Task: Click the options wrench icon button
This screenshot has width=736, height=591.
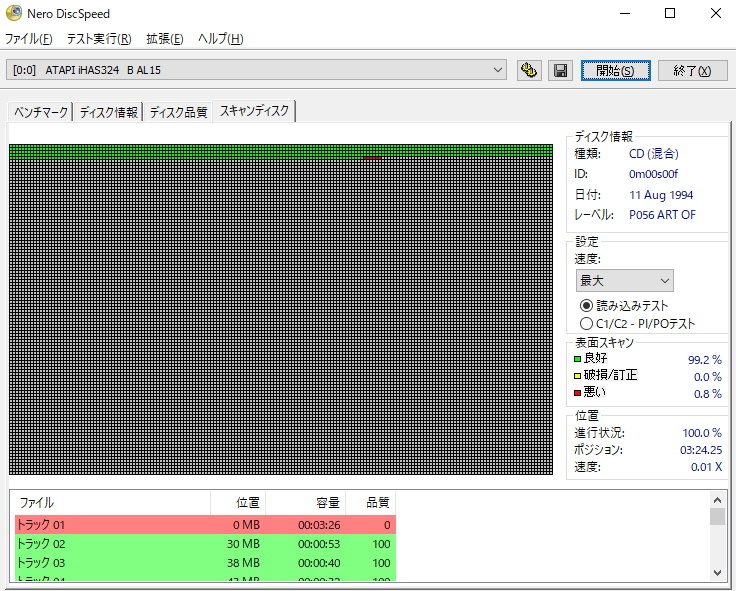Action: [x=529, y=70]
